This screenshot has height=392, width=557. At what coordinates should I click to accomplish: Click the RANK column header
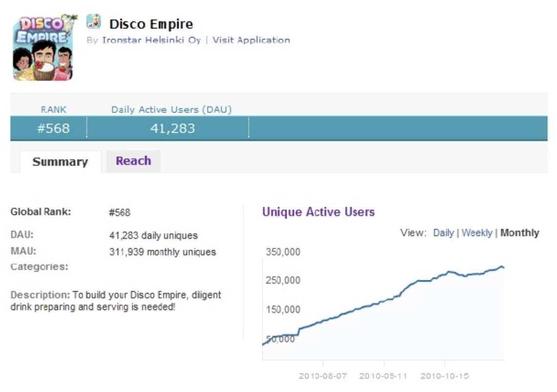click(x=53, y=110)
